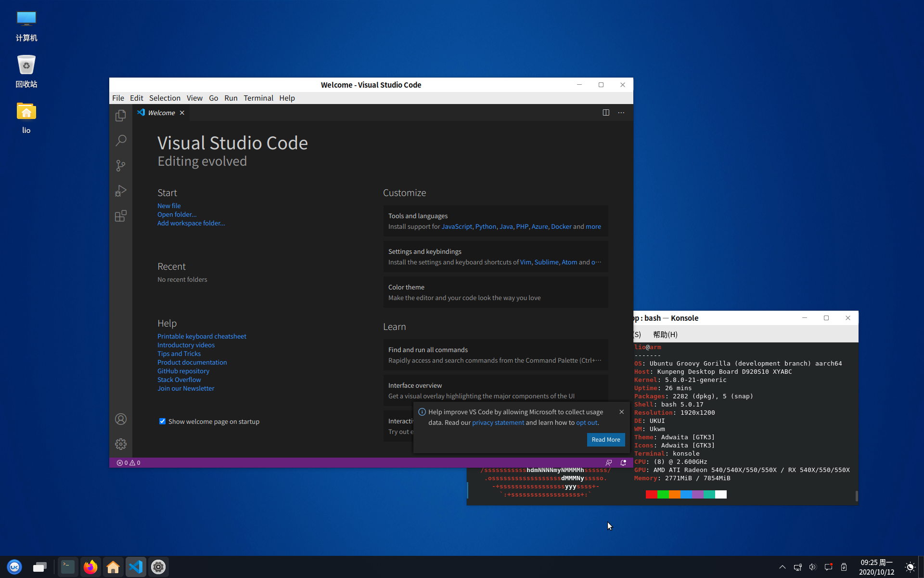Uncheck Show welcome page on startup
This screenshot has width=924, height=578.
(163, 421)
